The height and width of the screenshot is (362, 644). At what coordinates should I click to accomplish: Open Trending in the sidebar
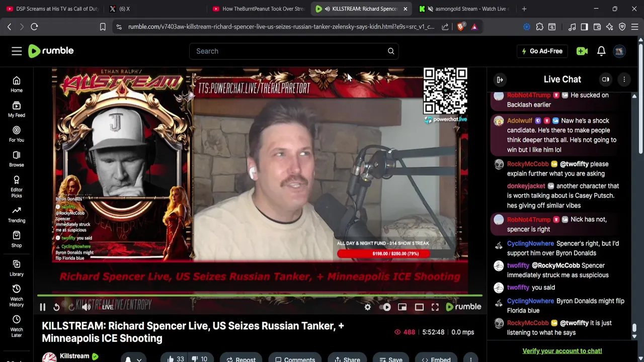click(17, 215)
